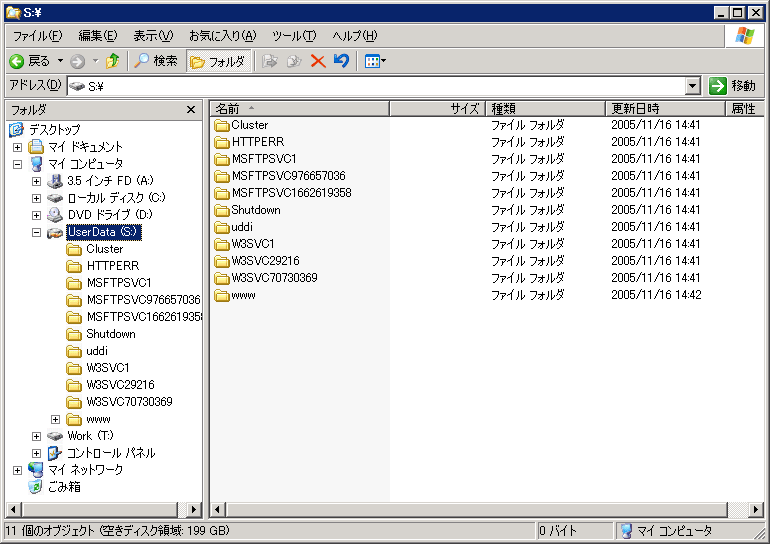Image resolution: width=770 pixels, height=544 pixels.
Task: Select the DVD ドライブ (D:) tree icon
Action: [x=55, y=215]
